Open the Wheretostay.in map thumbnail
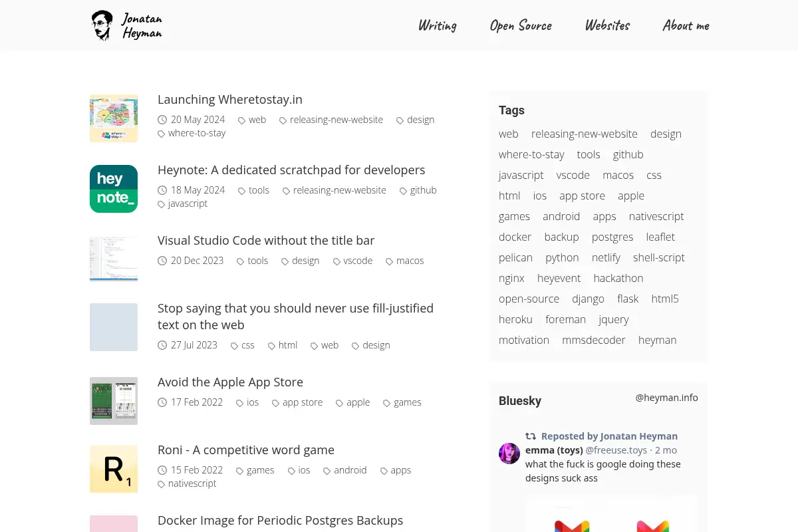The width and height of the screenshot is (798, 532). pyautogui.click(x=114, y=118)
